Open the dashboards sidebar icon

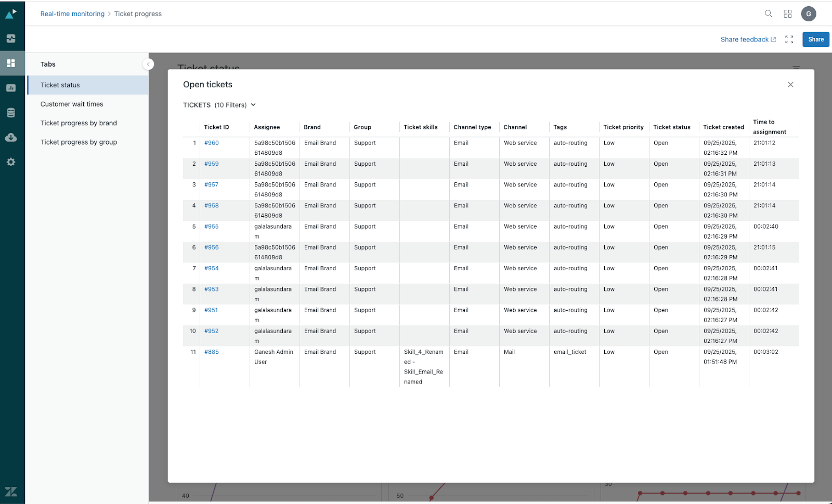pyautogui.click(x=11, y=63)
